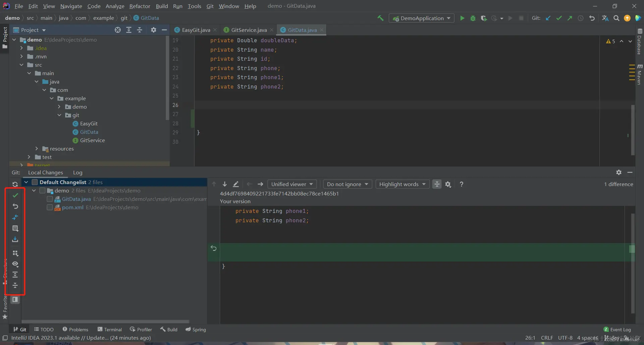Open the Profiler tool window

click(141, 330)
